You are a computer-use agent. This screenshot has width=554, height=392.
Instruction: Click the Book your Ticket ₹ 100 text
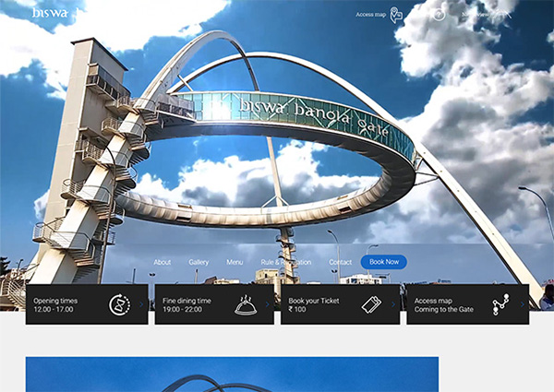tap(313, 305)
